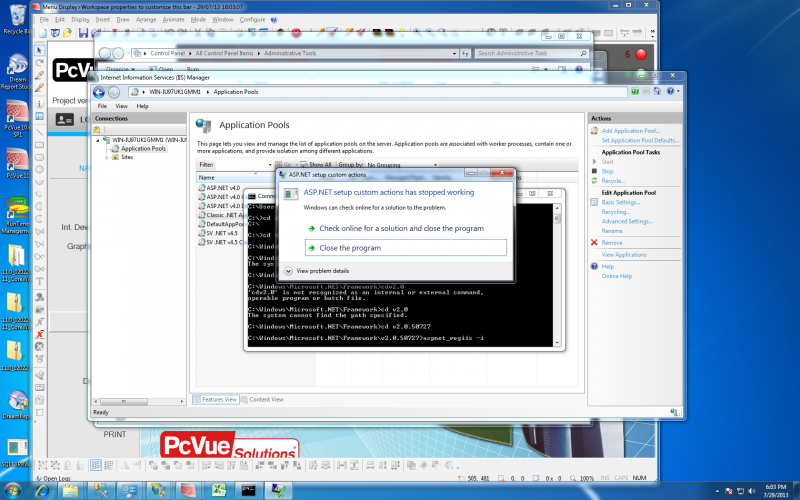Click the blue Help question mark icon
Screen dimensions: 800x500
tap(594, 266)
